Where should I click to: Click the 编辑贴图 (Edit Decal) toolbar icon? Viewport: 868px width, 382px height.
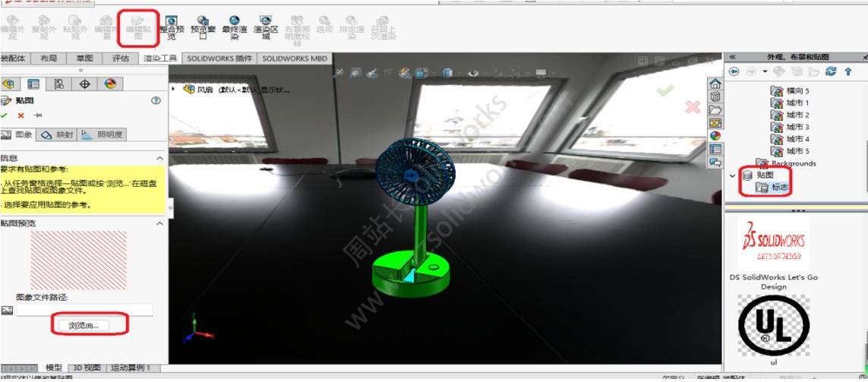[138, 27]
